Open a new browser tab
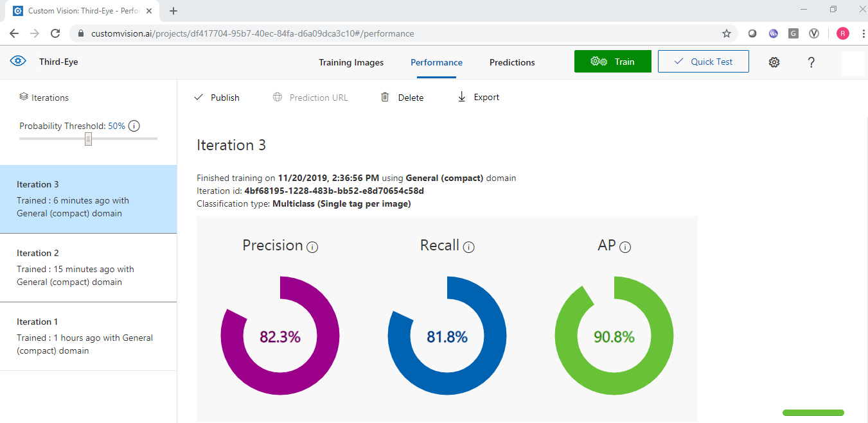The width and height of the screenshot is (868, 423). pos(173,11)
